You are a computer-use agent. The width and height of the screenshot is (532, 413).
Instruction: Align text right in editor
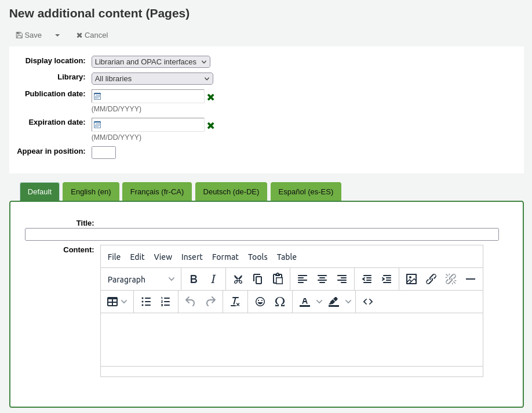pyautogui.click(x=342, y=279)
